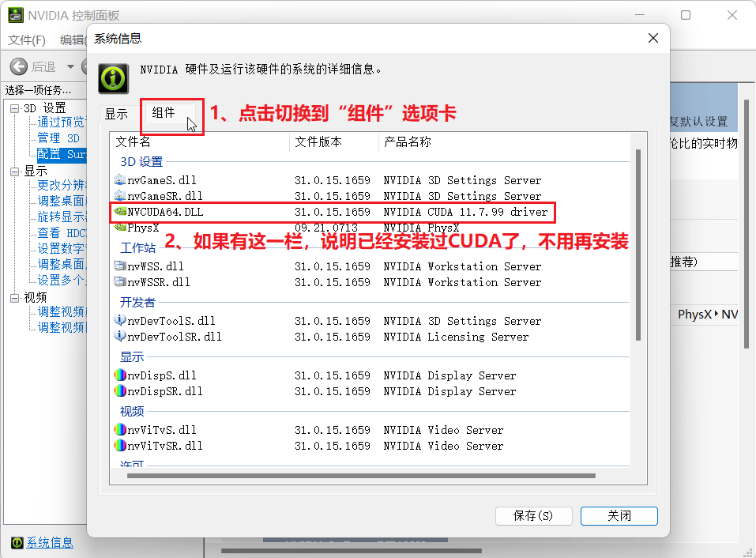Screen dimensions: 756x558
Task: Click the nvDevToolS.dll info icon
Action: click(120, 320)
